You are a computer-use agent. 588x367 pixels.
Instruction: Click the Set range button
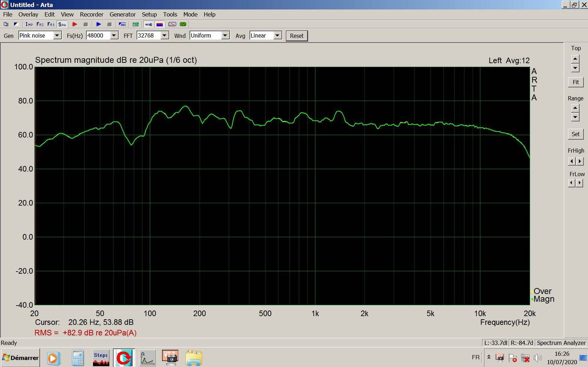576,134
